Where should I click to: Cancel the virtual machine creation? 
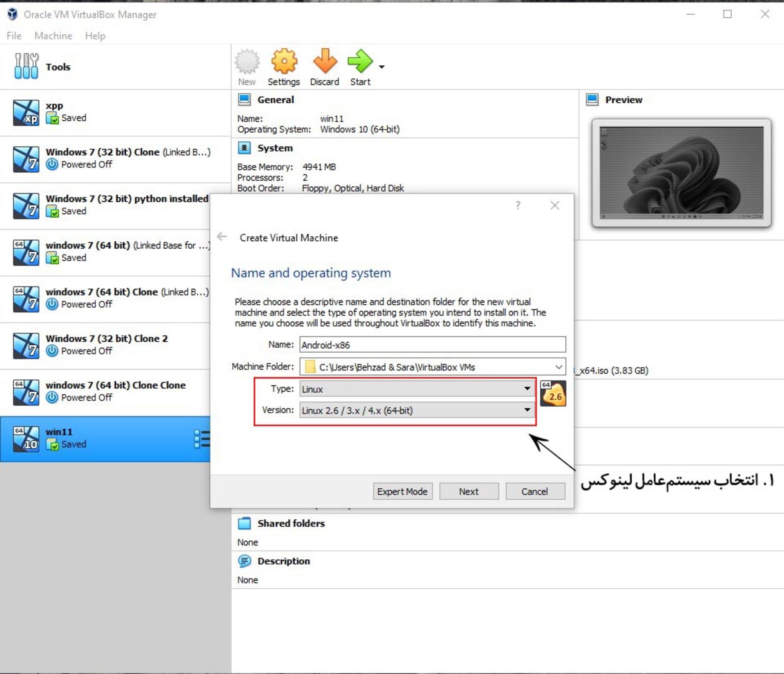[535, 491]
